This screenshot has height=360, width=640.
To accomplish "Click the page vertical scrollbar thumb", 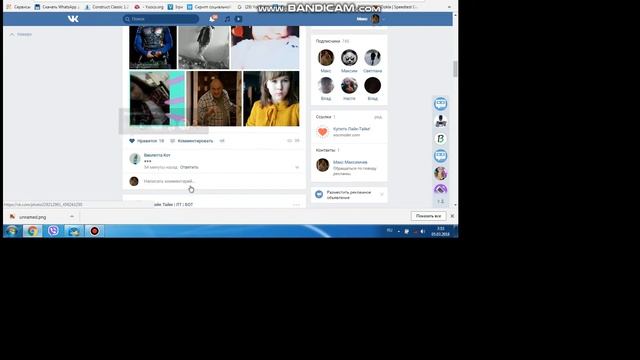I will click(455, 69).
